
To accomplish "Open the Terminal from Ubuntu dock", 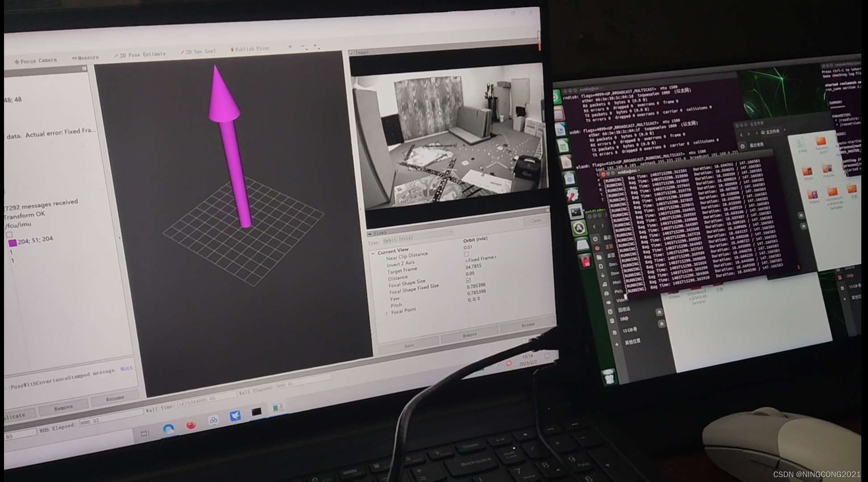I will pos(576,212).
